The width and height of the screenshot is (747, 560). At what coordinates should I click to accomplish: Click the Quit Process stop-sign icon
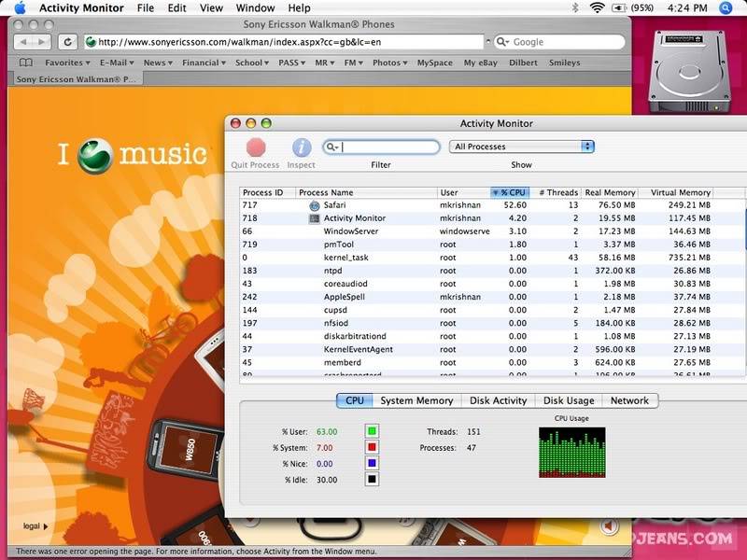point(256,147)
